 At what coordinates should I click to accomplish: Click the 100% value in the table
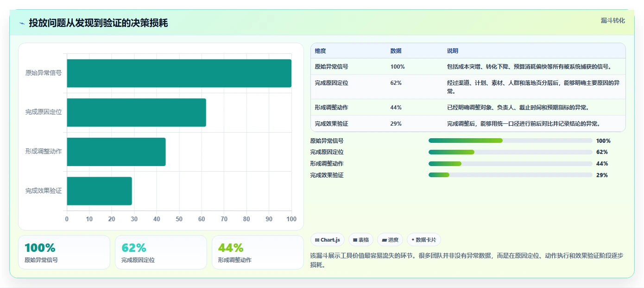[398, 67]
